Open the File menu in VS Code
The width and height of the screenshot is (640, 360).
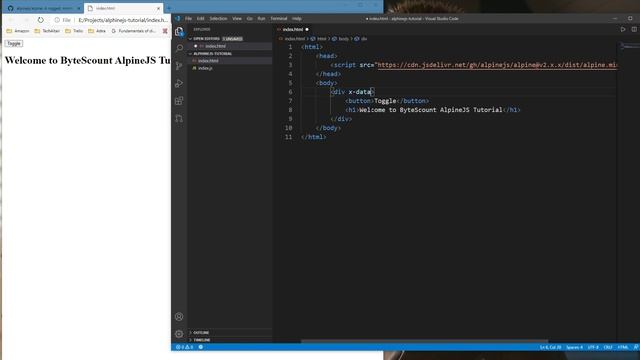188,18
